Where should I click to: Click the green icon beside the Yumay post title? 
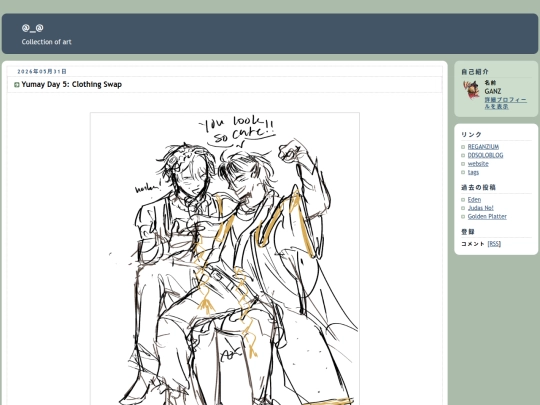pos(17,85)
